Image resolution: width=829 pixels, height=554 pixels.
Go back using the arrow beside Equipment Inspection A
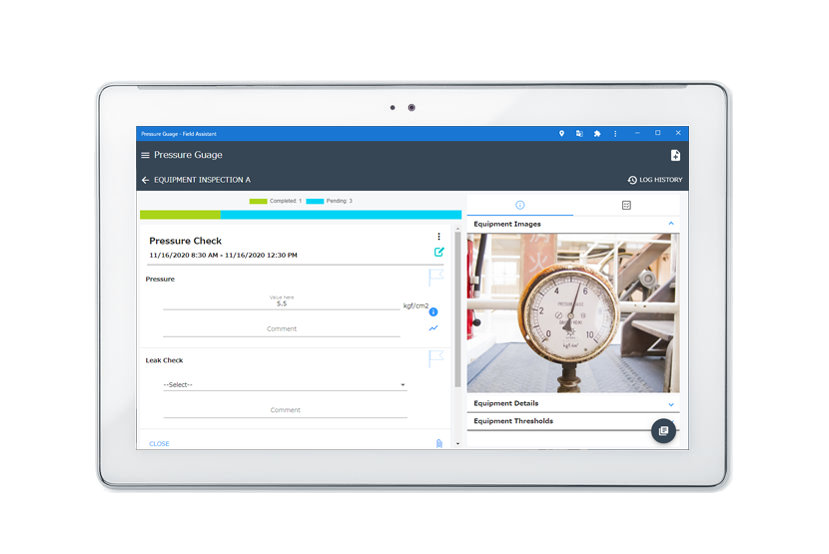pyautogui.click(x=145, y=180)
